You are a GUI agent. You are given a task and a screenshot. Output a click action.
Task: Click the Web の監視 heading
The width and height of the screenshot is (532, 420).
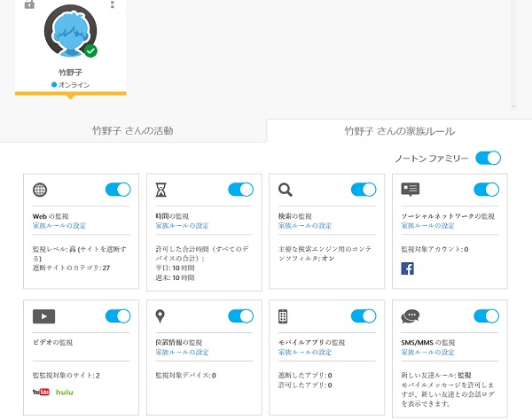click(x=51, y=216)
